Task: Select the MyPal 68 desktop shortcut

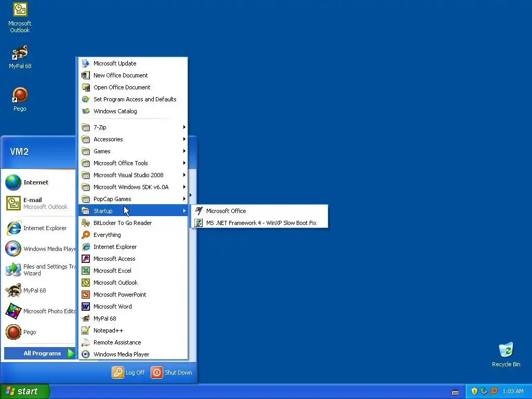Action: 20,57
